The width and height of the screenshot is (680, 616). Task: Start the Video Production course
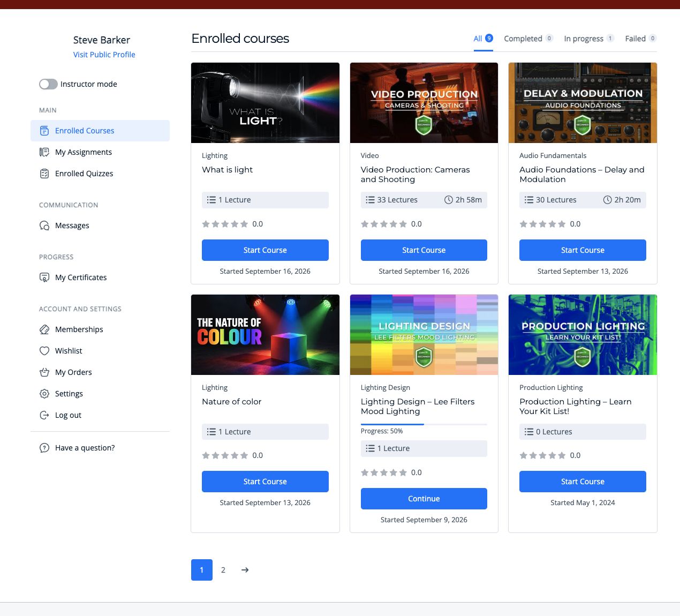point(424,250)
